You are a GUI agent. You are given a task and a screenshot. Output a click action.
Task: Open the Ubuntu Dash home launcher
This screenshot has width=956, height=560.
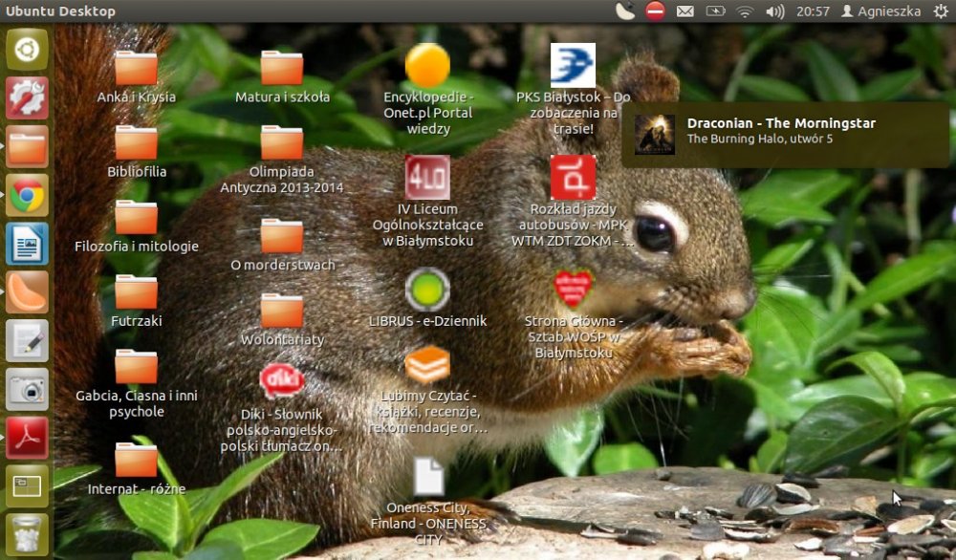point(27,50)
